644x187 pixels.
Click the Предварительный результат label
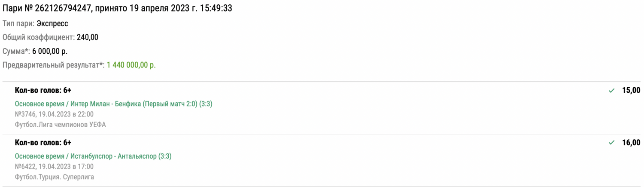53,65
